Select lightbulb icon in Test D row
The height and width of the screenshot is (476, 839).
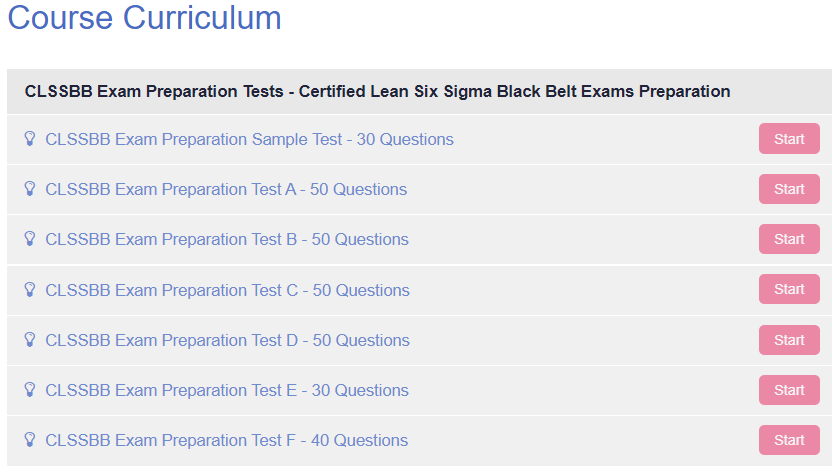point(30,340)
